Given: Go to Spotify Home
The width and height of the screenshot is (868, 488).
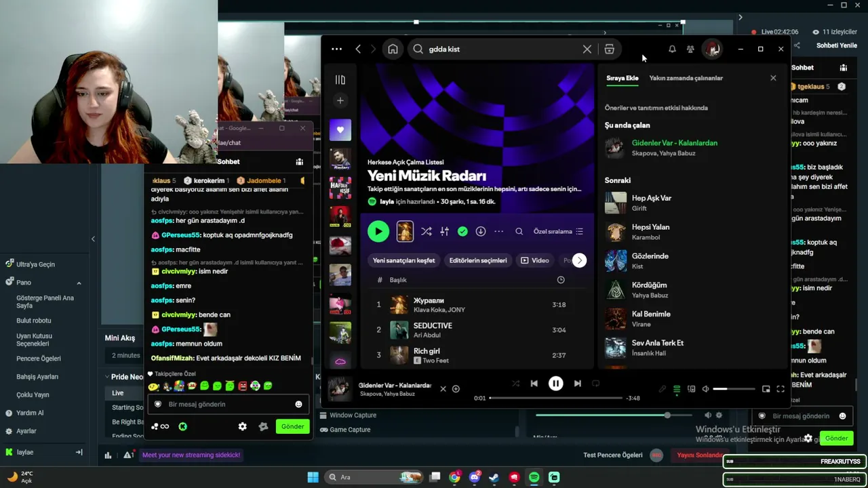Looking at the screenshot, I should click(393, 49).
